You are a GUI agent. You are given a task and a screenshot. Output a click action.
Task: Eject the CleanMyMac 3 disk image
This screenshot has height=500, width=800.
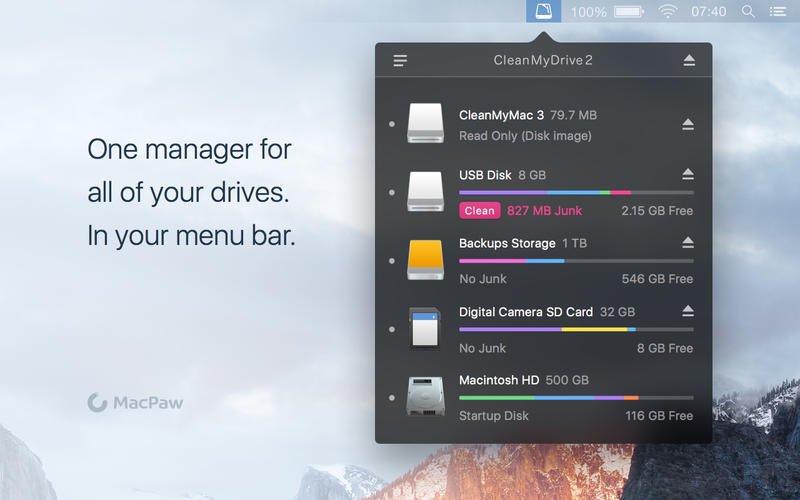click(x=688, y=124)
